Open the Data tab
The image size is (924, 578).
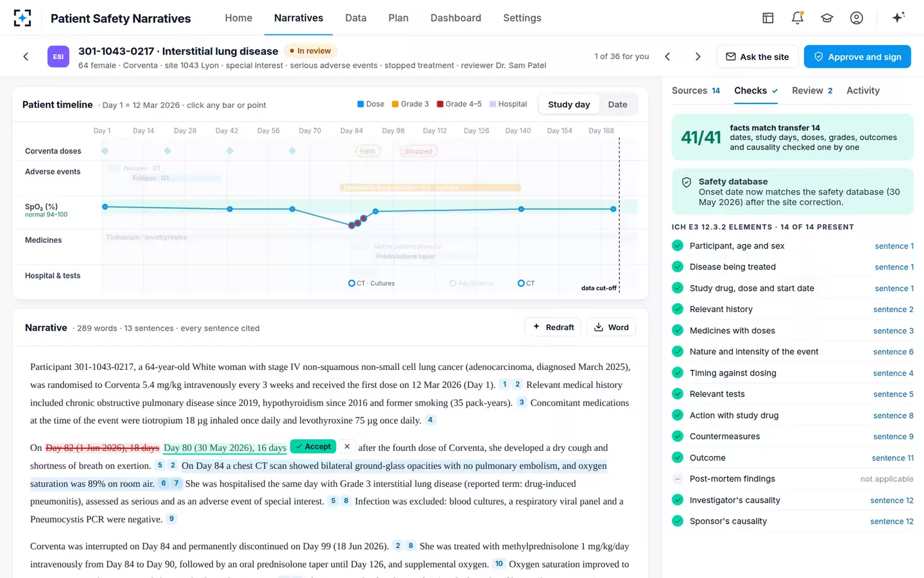[x=355, y=18]
